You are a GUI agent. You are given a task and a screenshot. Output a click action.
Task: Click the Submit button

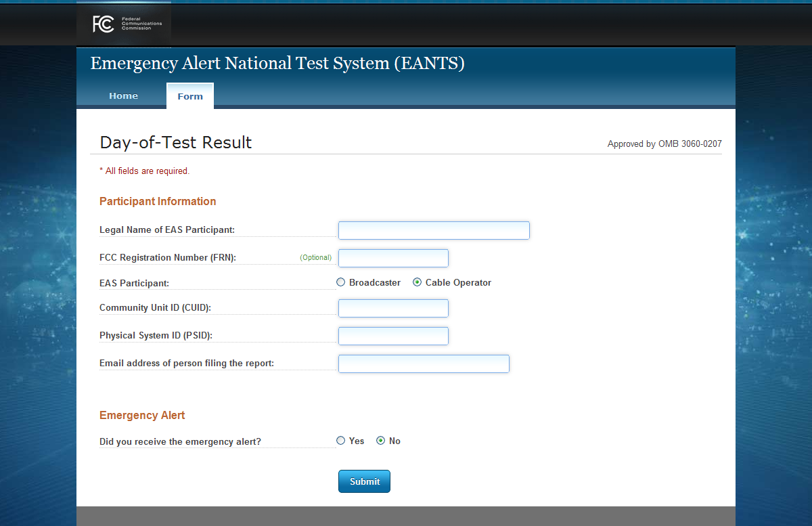click(364, 481)
